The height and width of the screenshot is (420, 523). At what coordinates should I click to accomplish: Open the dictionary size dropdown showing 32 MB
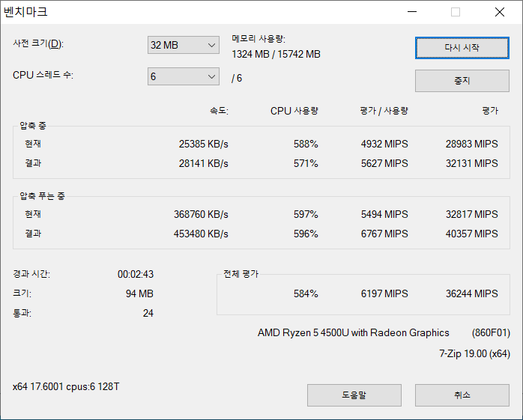pos(183,45)
